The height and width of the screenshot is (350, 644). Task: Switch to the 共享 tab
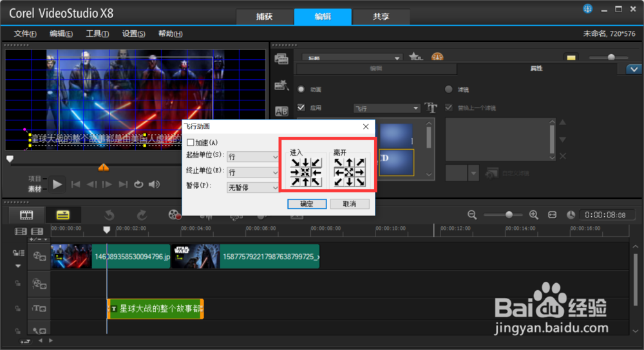coord(381,17)
